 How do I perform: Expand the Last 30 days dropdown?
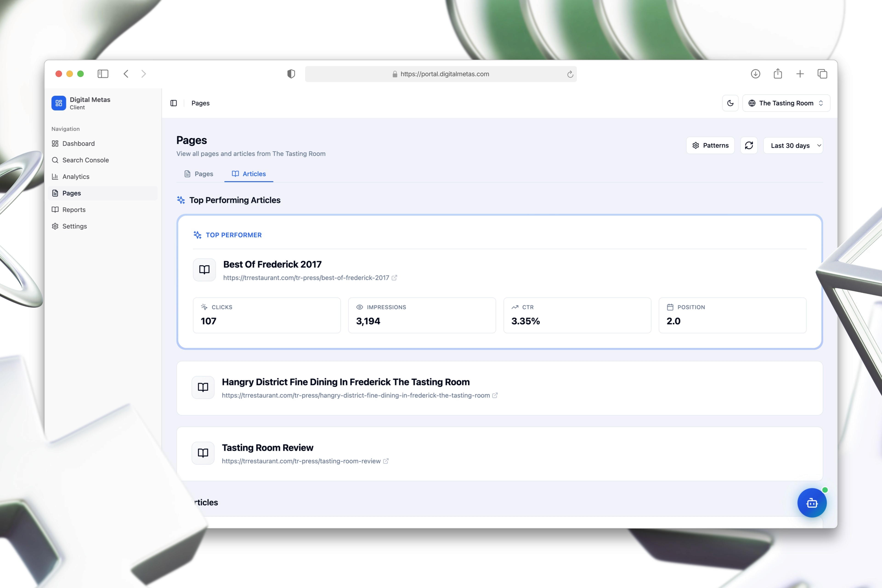(793, 145)
